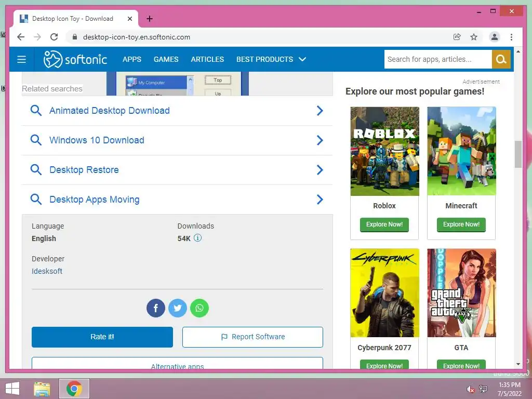Viewport: 532px width, 399px height.
Task: Open the Articles menu
Action: (x=207, y=59)
